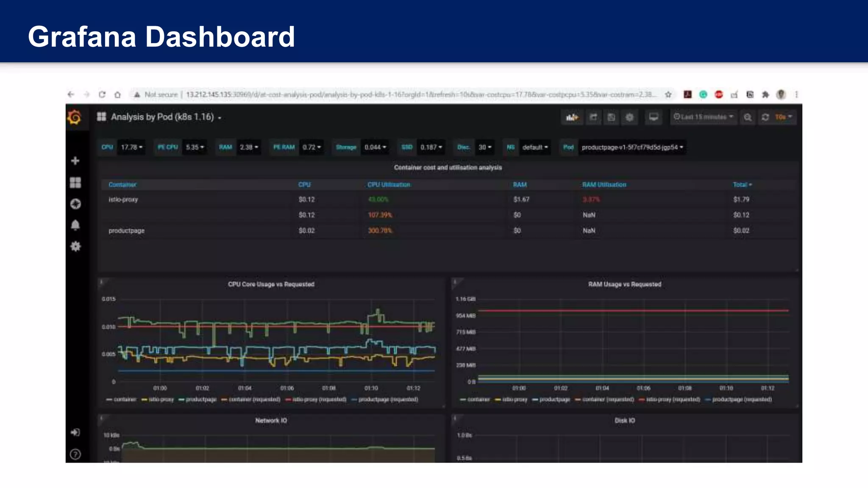
Task: Sort table by Container column
Action: coord(122,185)
